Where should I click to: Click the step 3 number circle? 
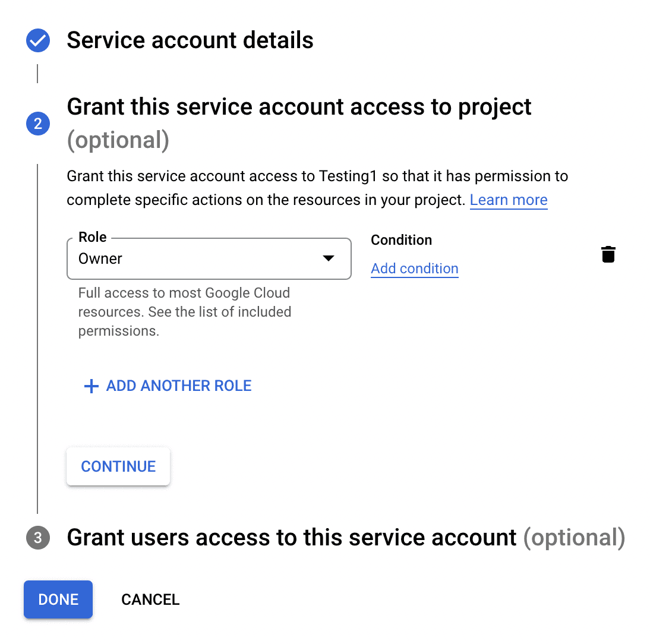(x=37, y=538)
